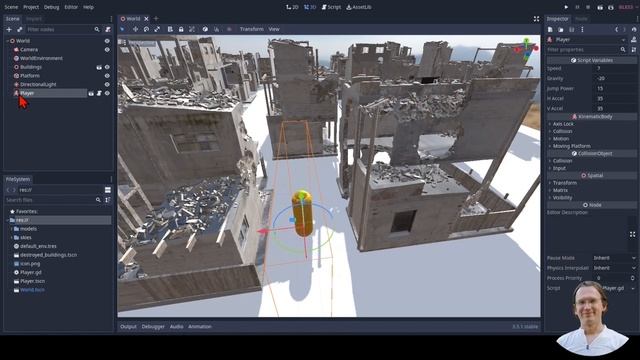The width and height of the screenshot is (640, 360).
Task: Select Player.gd in the FileSystem
Action: (31, 273)
